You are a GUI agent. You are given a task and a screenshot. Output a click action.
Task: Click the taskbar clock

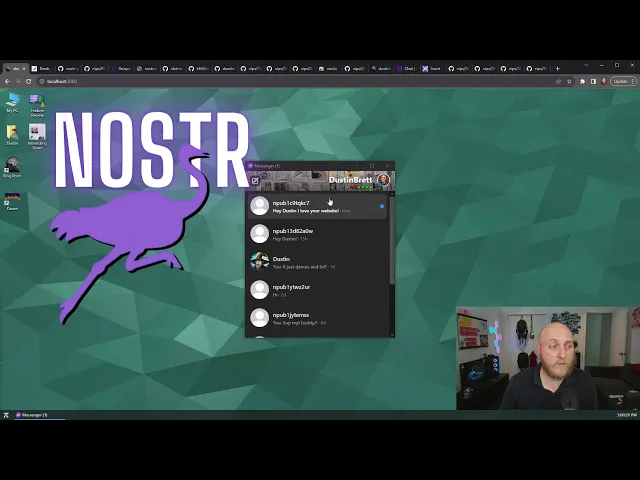pos(627,415)
